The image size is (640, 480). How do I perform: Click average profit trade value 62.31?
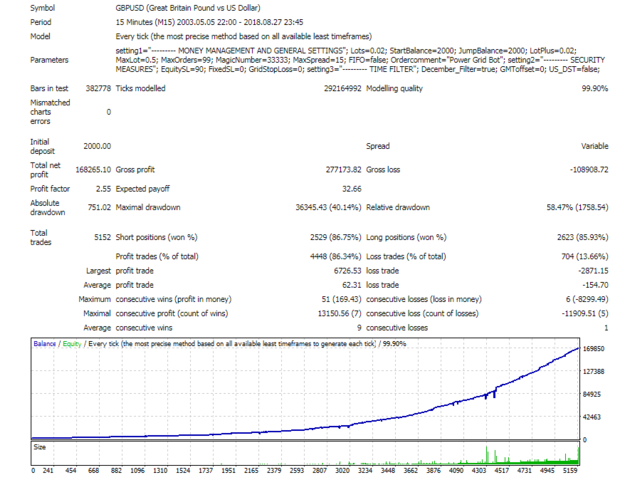tap(352, 285)
